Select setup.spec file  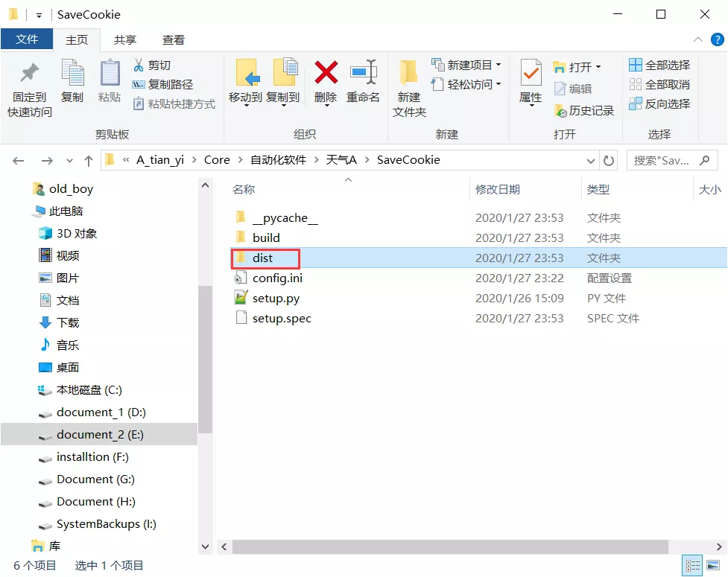tap(478, 318)
